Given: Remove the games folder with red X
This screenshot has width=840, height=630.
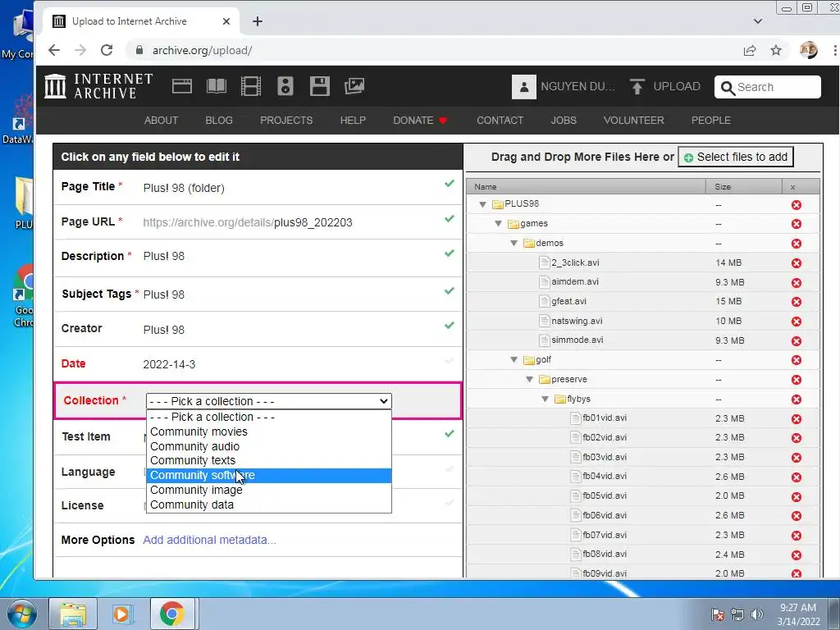Looking at the screenshot, I should tap(797, 224).
